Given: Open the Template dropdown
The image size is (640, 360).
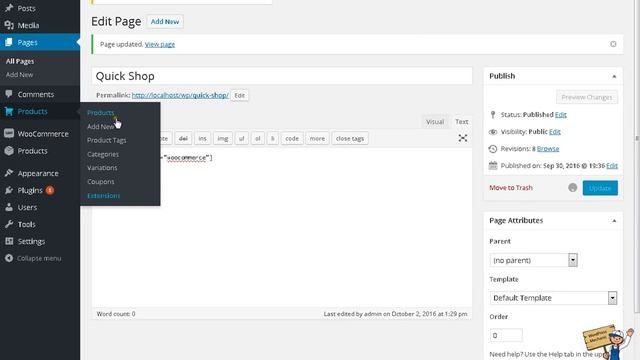Looking at the screenshot, I should click(553, 298).
